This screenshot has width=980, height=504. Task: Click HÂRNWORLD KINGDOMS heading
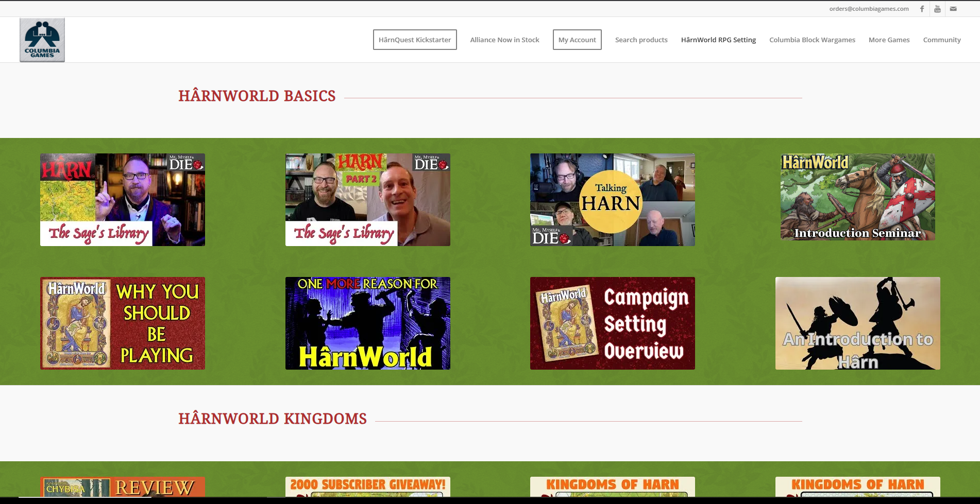(x=273, y=419)
